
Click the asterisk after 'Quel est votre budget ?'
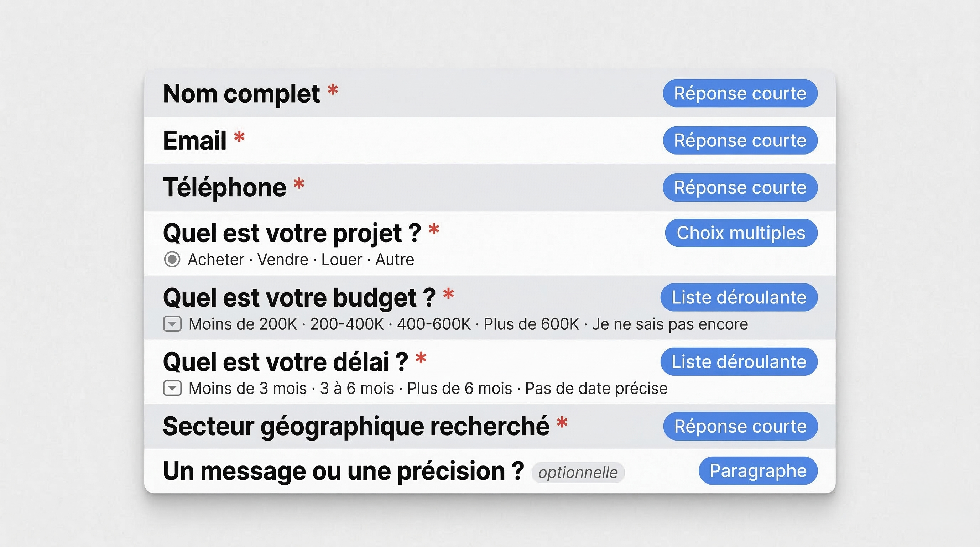(x=449, y=294)
